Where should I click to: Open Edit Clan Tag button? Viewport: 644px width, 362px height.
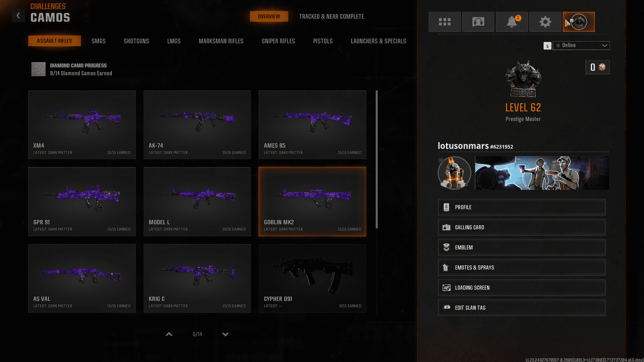click(522, 308)
